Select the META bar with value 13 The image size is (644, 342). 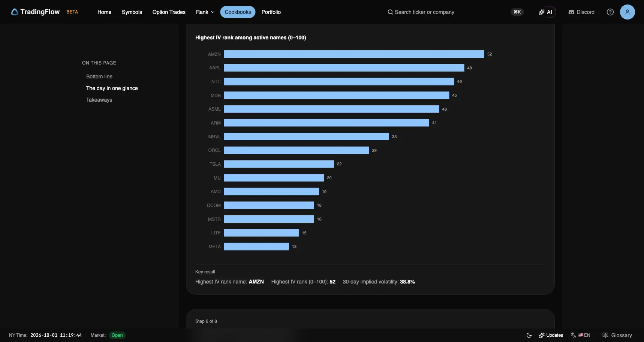pyautogui.click(x=256, y=246)
